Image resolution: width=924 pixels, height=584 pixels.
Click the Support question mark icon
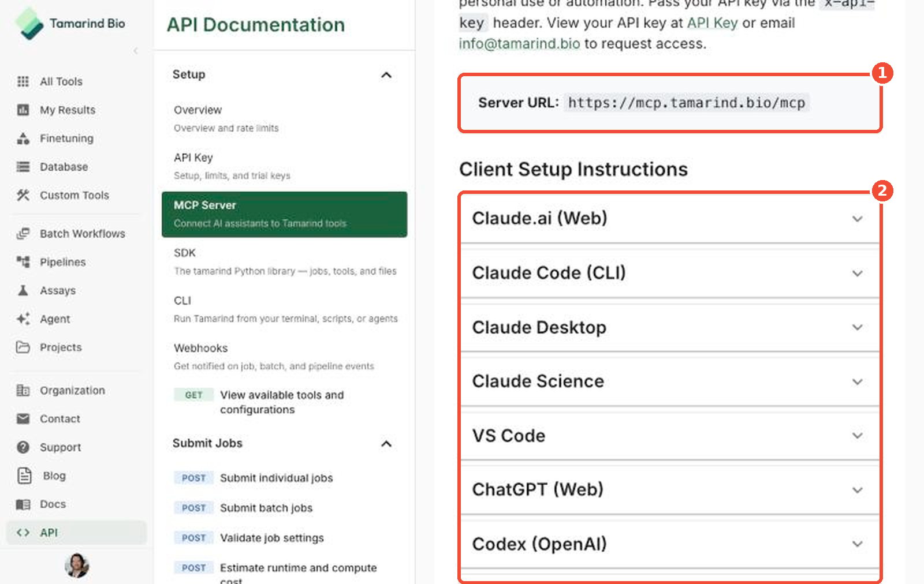pyautogui.click(x=23, y=447)
